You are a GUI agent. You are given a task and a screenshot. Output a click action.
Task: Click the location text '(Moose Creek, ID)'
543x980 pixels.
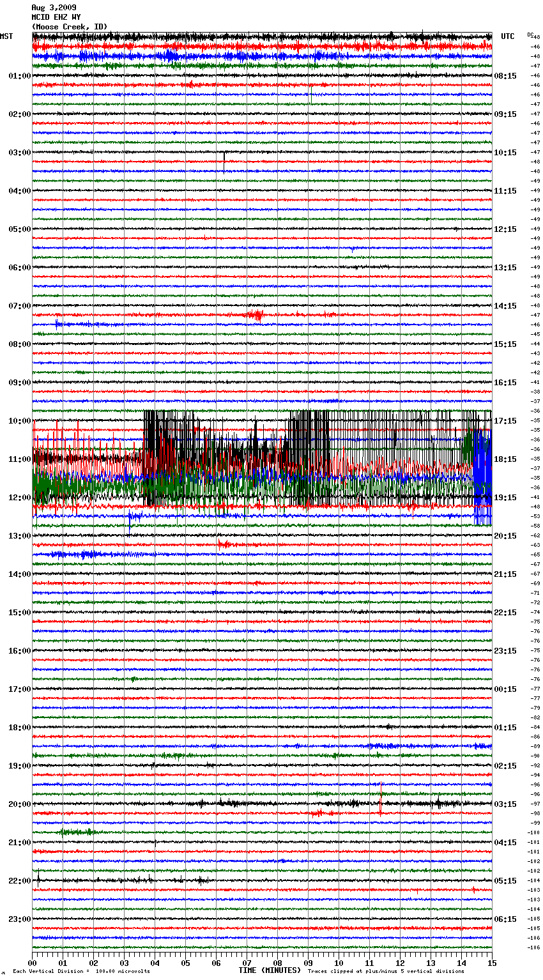point(70,27)
